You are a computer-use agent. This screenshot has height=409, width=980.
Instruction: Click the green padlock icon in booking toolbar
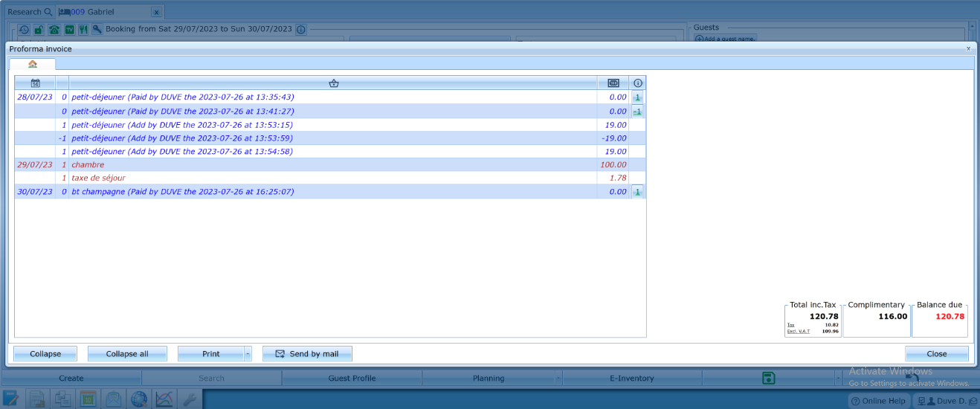pyautogui.click(x=39, y=30)
